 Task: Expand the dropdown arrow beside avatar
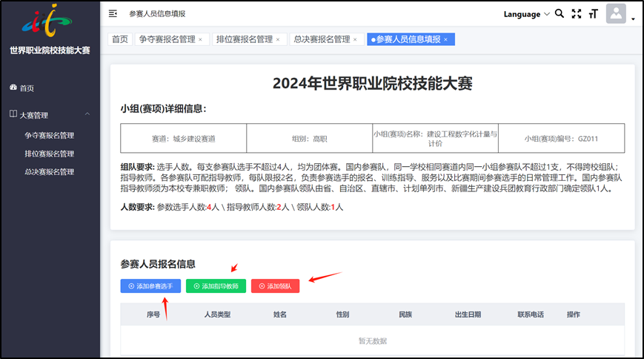pos(633,19)
